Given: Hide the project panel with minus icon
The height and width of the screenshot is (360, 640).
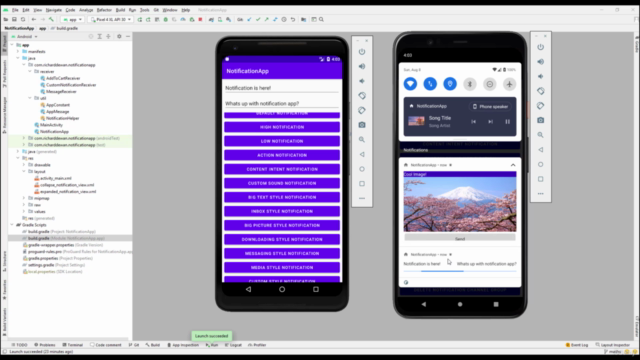Looking at the screenshot, I should [128, 36].
